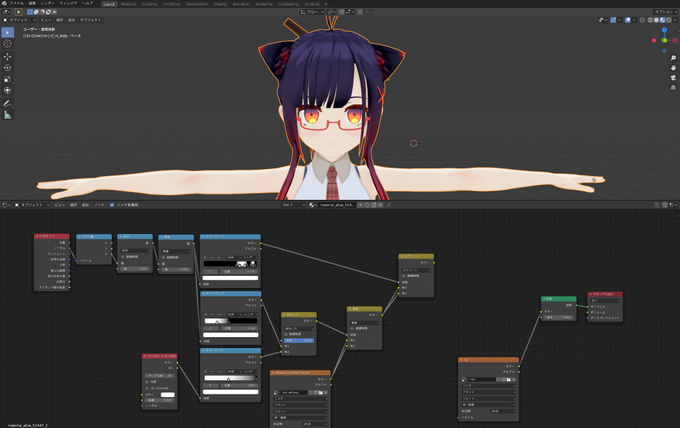
Task: Select the Move tool
Action: (x=7, y=56)
